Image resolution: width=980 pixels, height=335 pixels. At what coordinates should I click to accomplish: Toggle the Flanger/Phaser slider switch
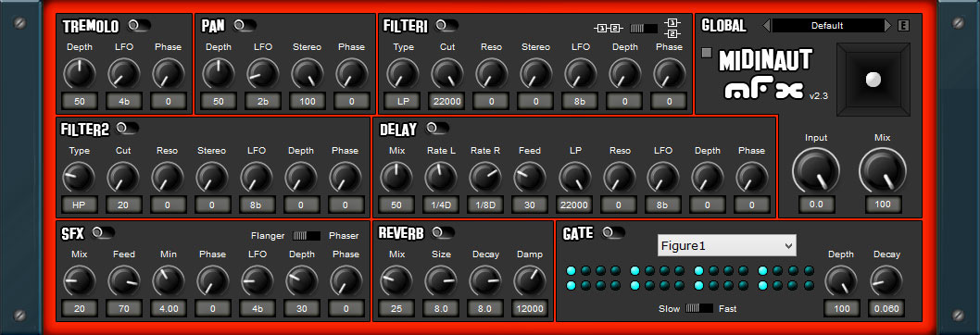307,236
